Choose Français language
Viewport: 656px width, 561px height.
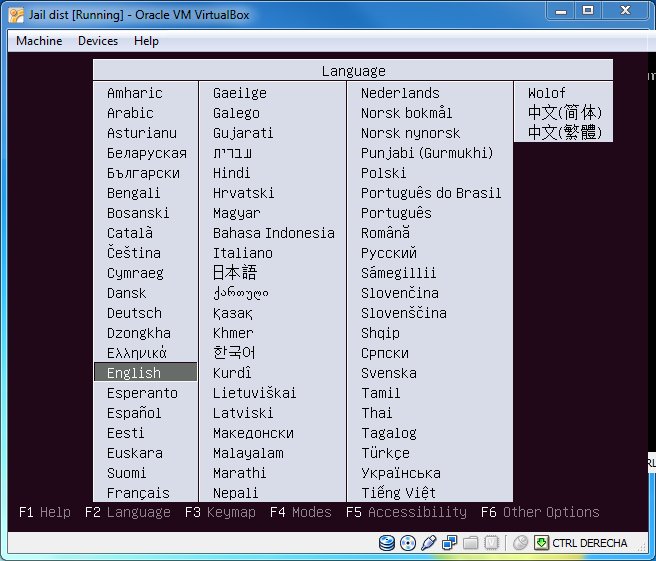click(138, 493)
